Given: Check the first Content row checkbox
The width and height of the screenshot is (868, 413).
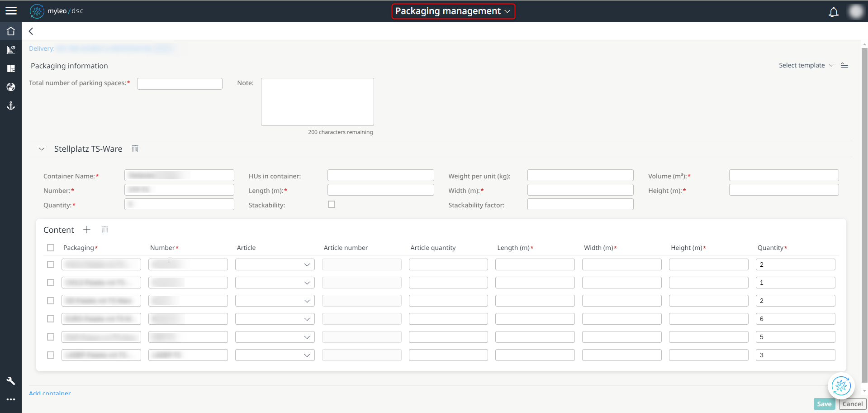Looking at the screenshot, I should [50, 264].
